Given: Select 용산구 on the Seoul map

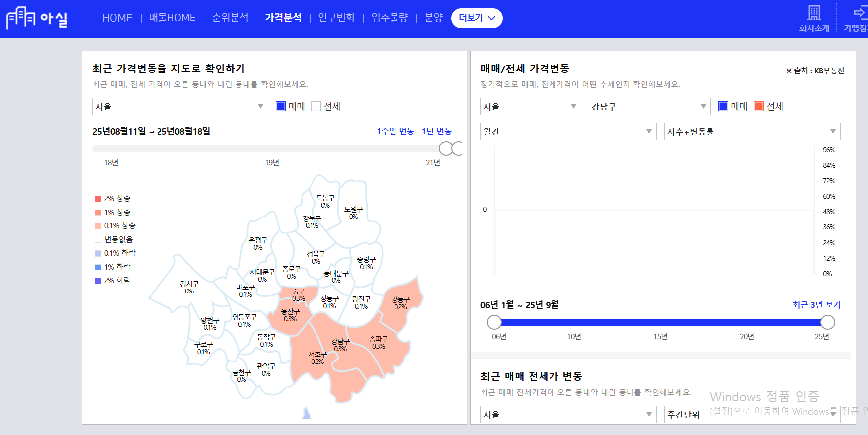Looking at the screenshot, I should point(290,315).
